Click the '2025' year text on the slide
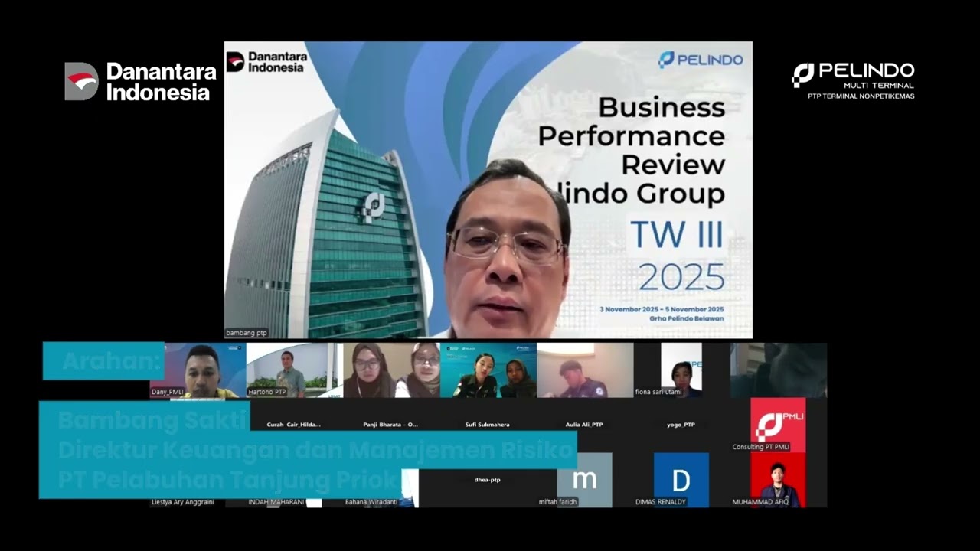The width and height of the screenshot is (980, 551). tap(681, 277)
